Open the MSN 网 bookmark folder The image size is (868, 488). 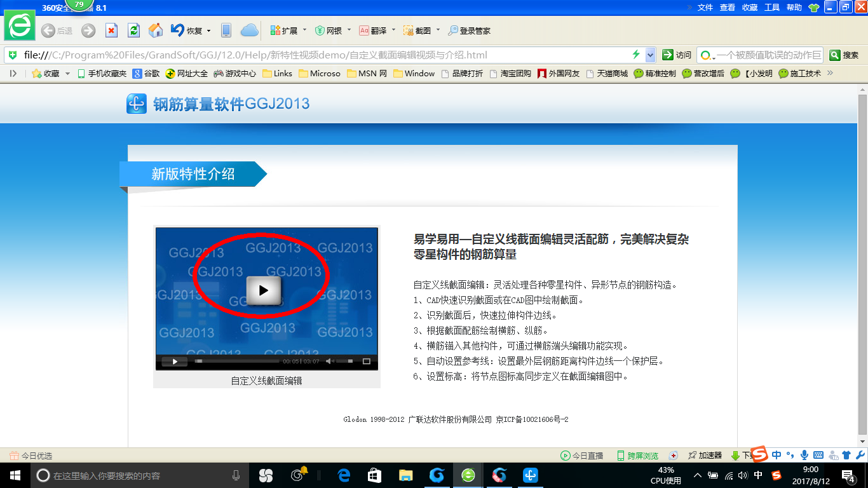click(x=367, y=73)
